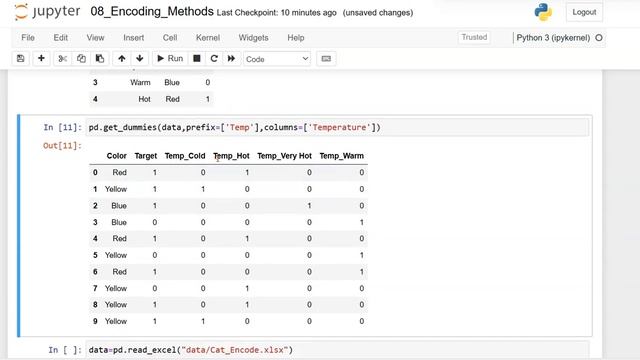Click the (unsaved changes) status text
640x360 pixels.
point(378,13)
